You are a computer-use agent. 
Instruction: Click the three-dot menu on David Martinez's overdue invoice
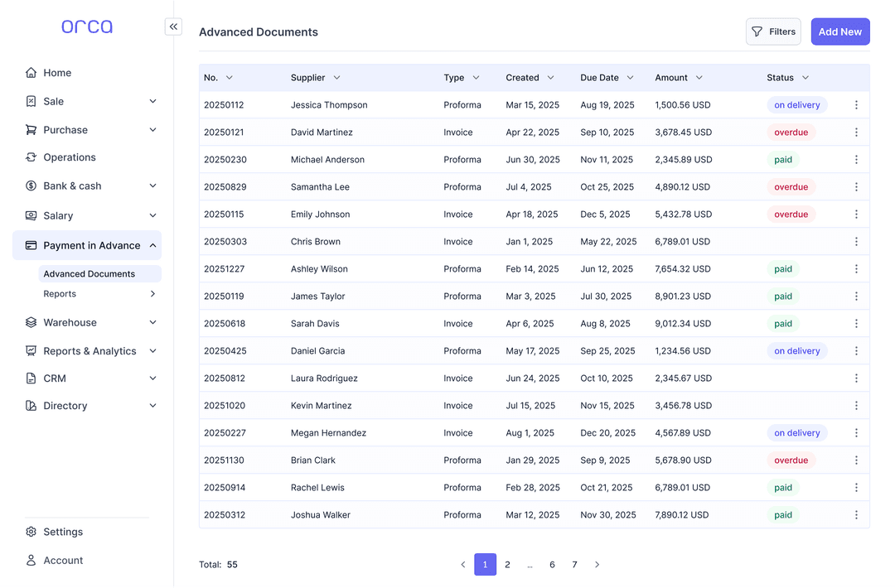(x=856, y=132)
